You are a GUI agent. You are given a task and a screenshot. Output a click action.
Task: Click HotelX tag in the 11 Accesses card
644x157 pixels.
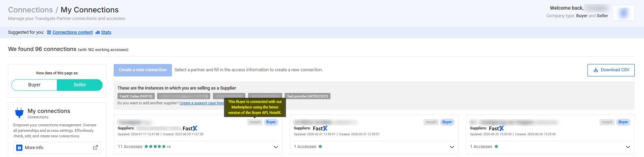click(x=255, y=122)
